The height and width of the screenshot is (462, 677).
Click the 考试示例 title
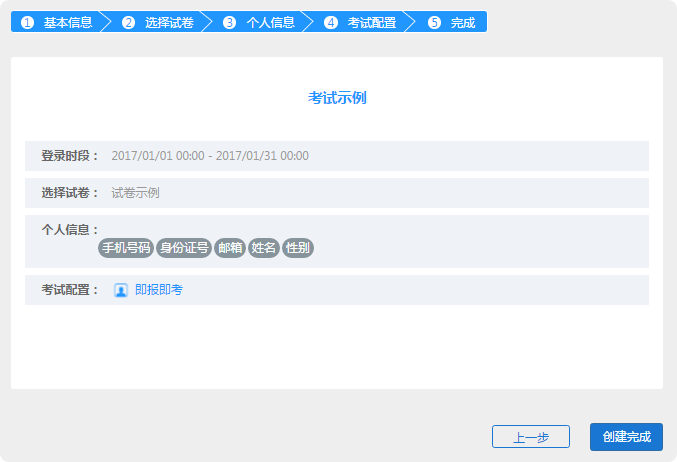pyautogui.click(x=337, y=98)
